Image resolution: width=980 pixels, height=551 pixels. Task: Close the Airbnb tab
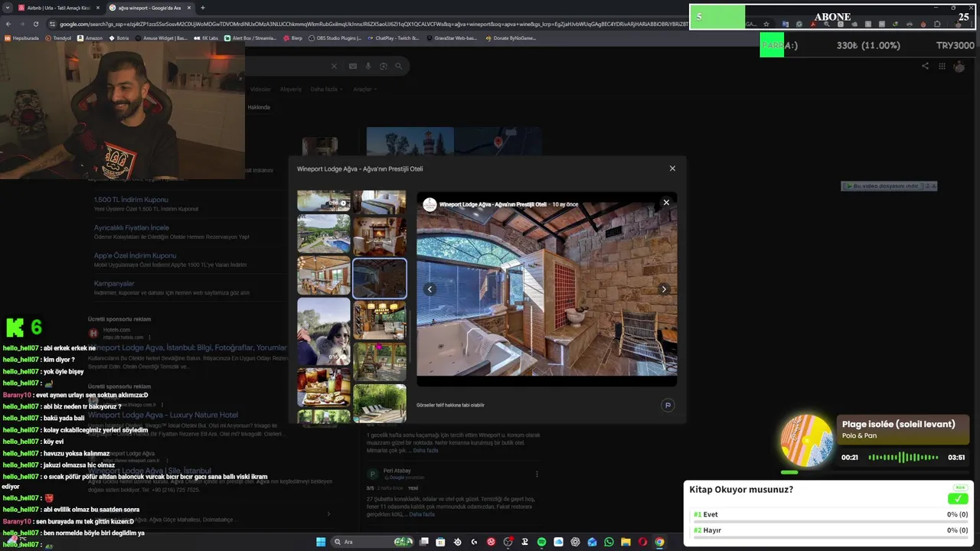(x=96, y=8)
